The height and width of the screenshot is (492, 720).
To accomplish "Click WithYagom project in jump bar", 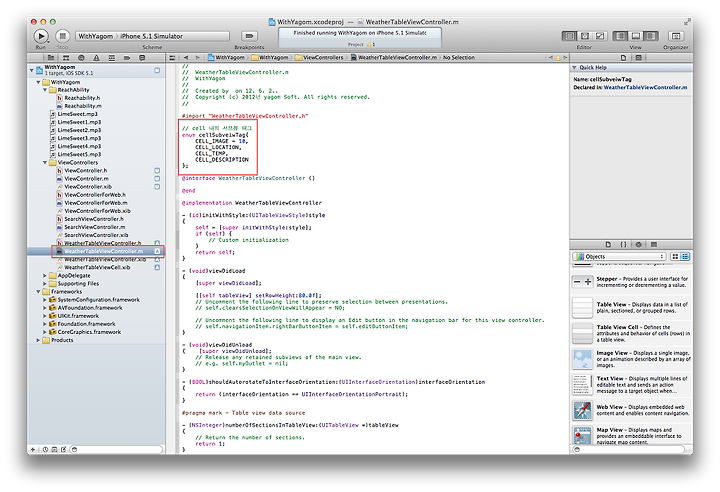I will coord(226,58).
